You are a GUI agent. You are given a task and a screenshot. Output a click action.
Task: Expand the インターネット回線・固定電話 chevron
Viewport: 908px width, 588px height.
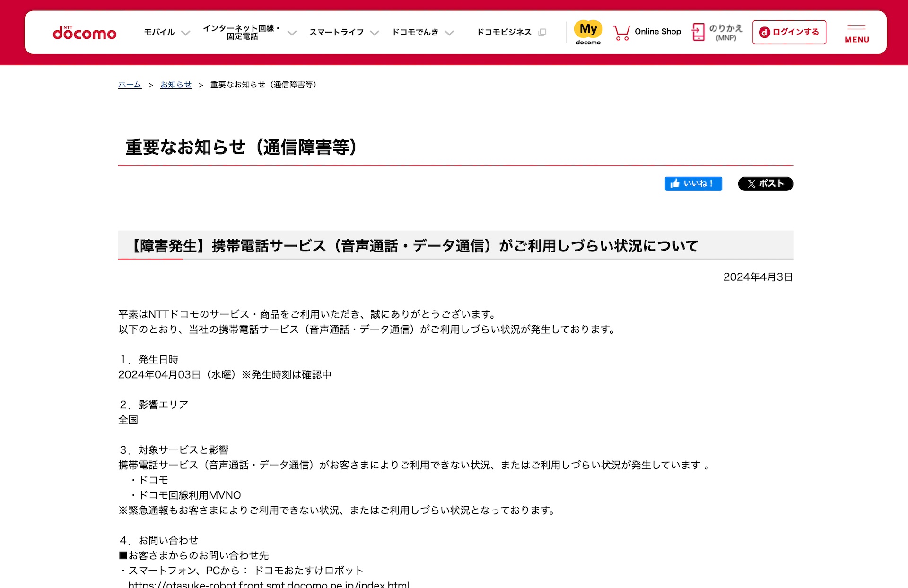tap(292, 33)
